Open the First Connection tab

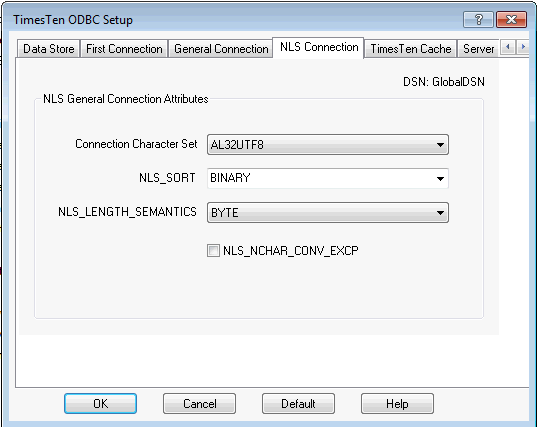coord(124,49)
